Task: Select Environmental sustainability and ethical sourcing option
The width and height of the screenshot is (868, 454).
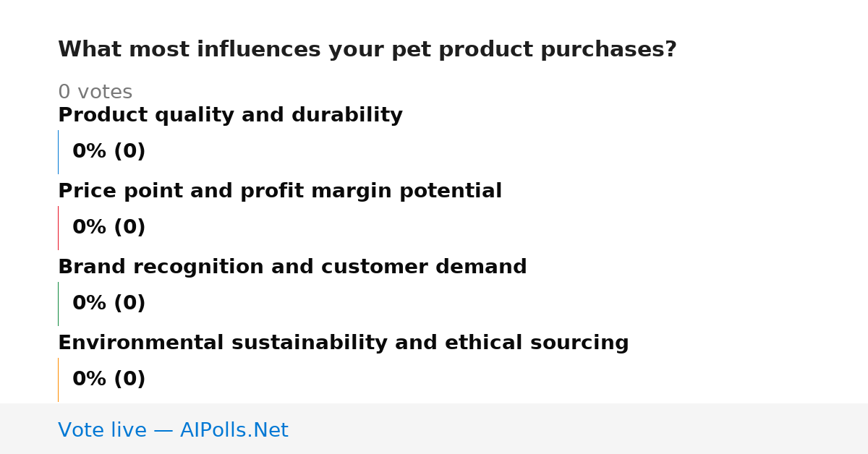Action: [344, 343]
